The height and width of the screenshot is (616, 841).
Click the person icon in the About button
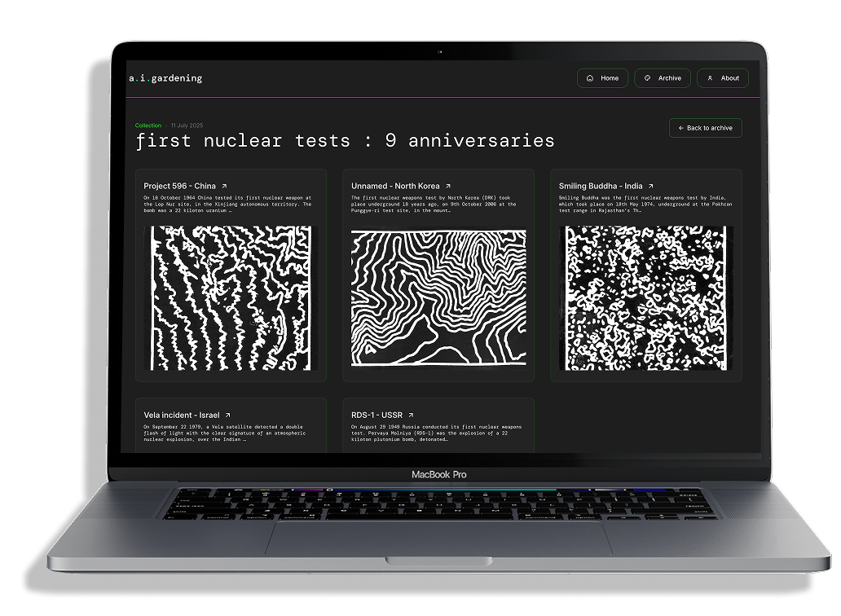(710, 78)
